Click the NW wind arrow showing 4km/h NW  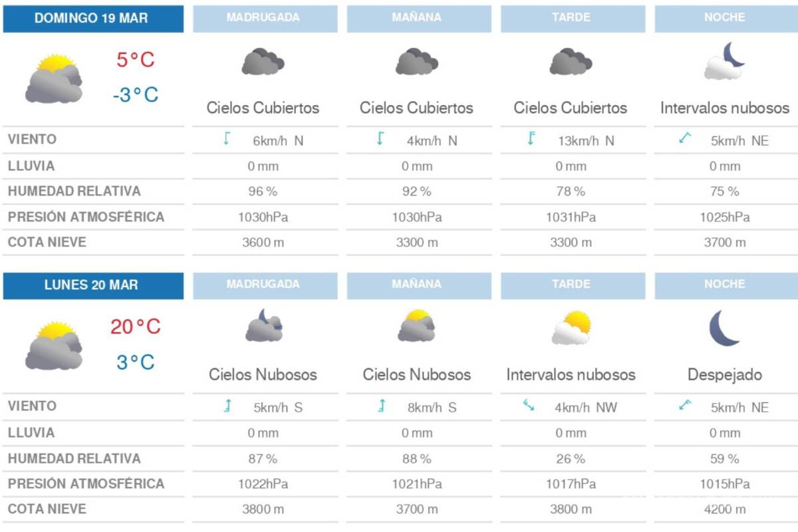529,406
